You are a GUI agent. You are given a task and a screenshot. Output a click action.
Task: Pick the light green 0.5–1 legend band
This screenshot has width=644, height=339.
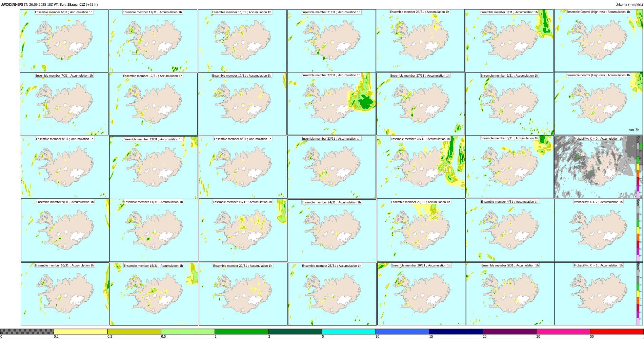188,332
